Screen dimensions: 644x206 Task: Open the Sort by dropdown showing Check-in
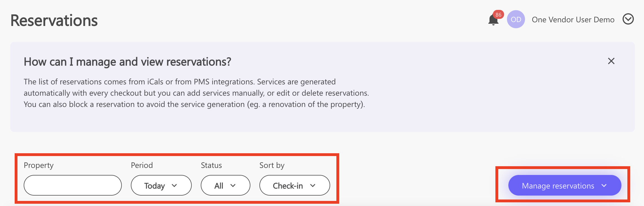coord(295,185)
